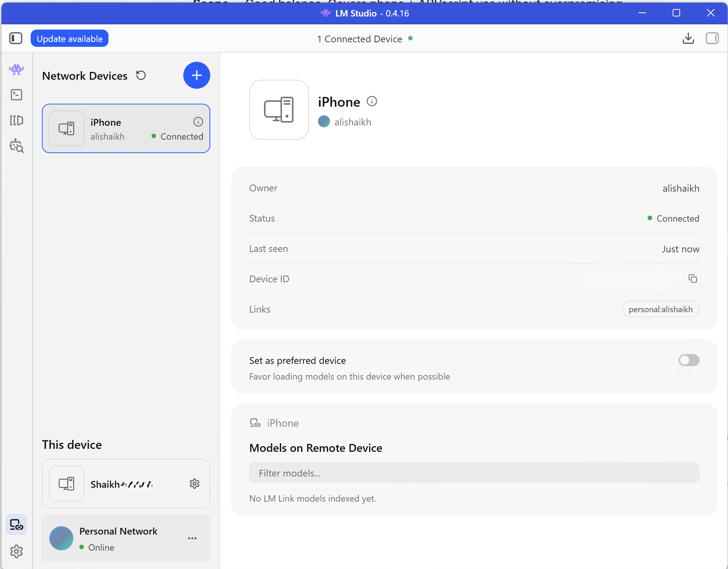This screenshot has width=728, height=569.
Task: Minimize the LM Studio window
Action: (642, 13)
